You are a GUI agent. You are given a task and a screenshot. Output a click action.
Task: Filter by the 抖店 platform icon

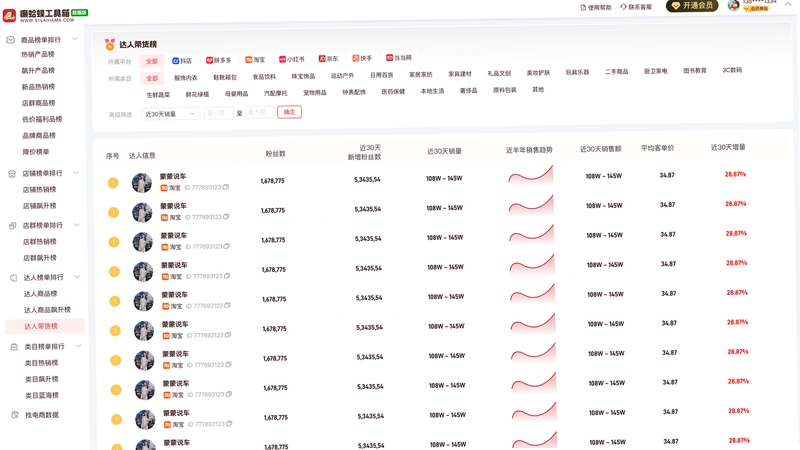click(x=175, y=61)
